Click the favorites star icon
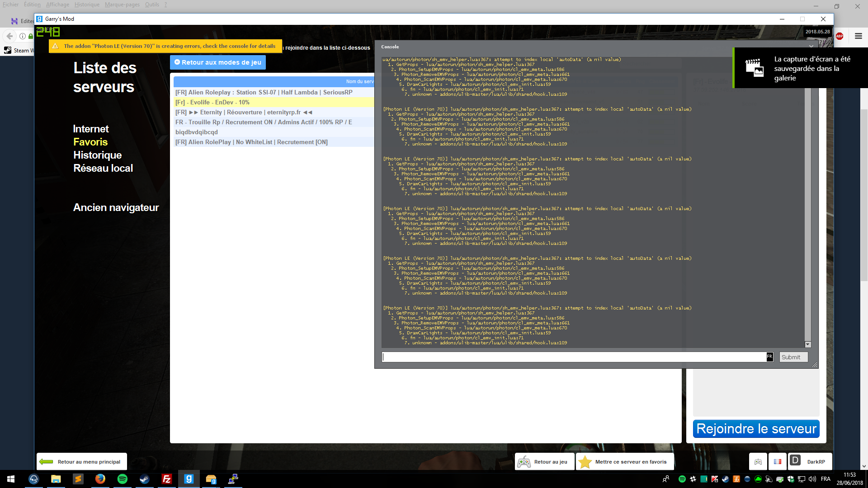 pos(585,461)
